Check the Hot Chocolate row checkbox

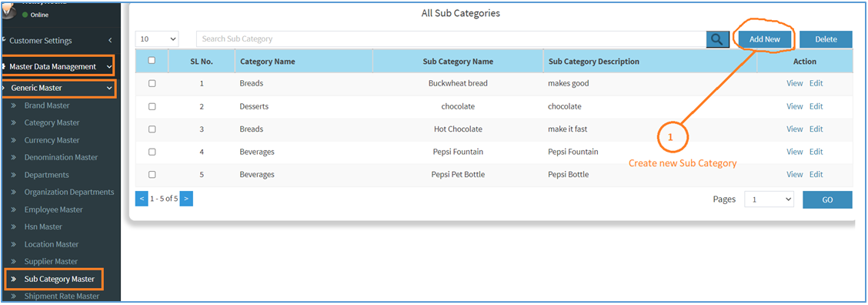pyautogui.click(x=152, y=129)
